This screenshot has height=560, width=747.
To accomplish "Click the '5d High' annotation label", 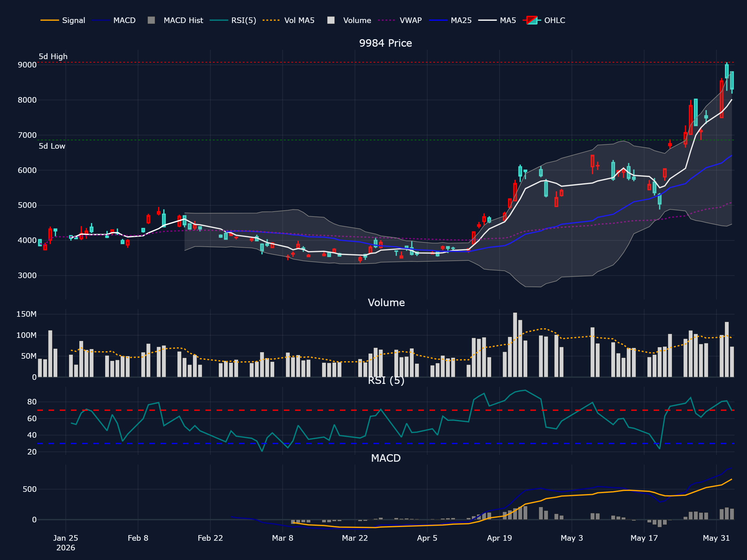I will 53,56.
